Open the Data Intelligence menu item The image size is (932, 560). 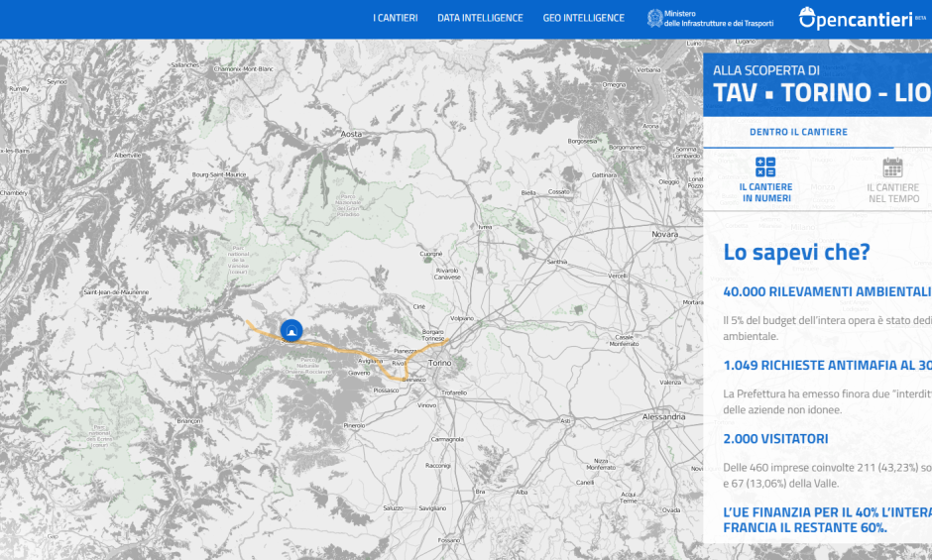click(x=480, y=18)
